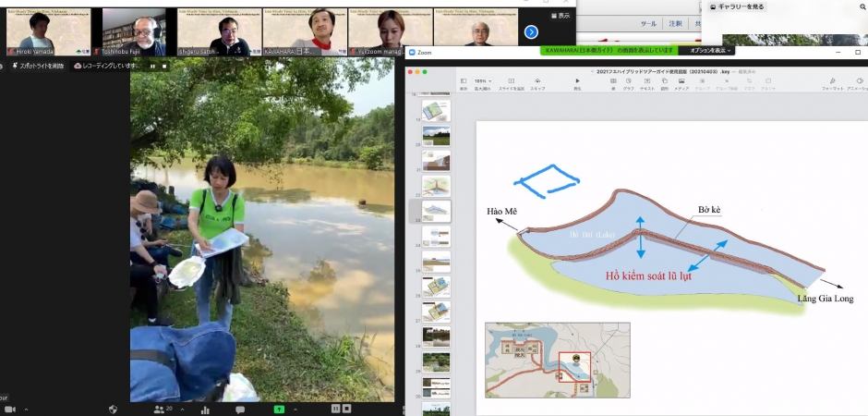Open the オプションを表示 dropdown
Viewport: 868px width, 416px height.
point(708,51)
